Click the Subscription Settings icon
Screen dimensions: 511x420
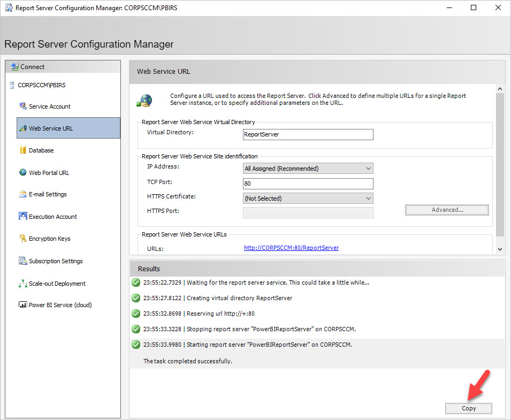[23, 261]
